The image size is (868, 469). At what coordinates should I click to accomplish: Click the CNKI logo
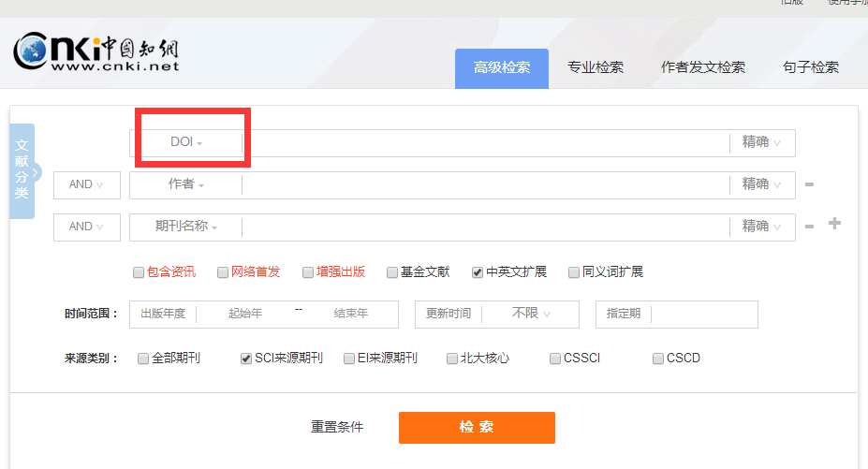[x=96, y=54]
